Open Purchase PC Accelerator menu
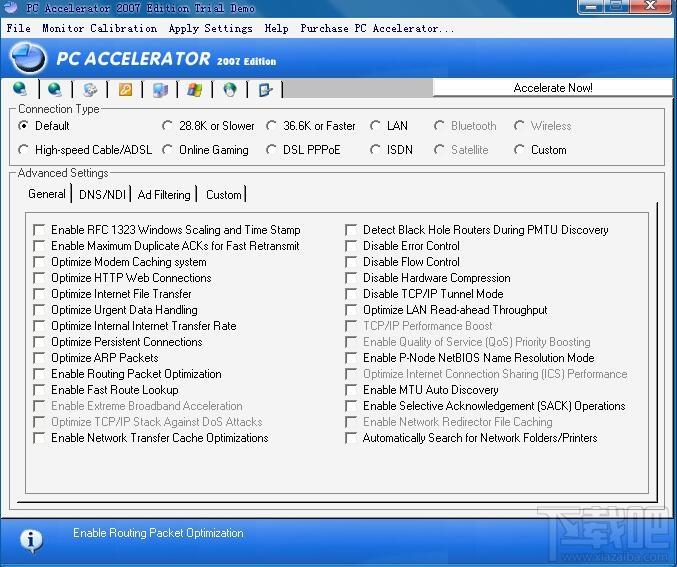This screenshot has width=677, height=567. (377, 29)
